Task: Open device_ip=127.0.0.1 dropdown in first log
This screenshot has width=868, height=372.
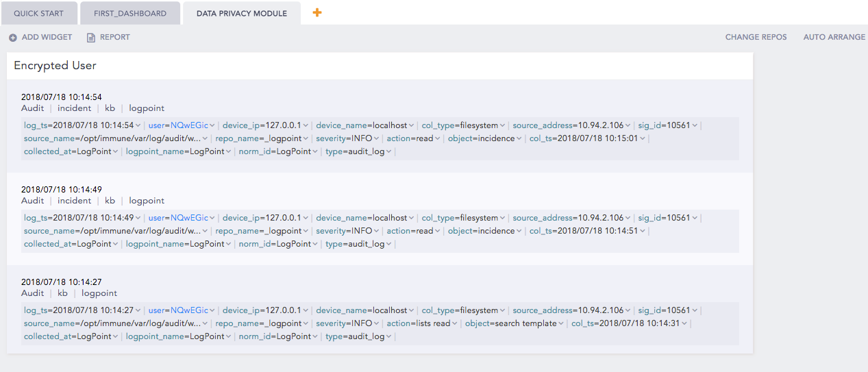Action: pyautogui.click(x=306, y=125)
